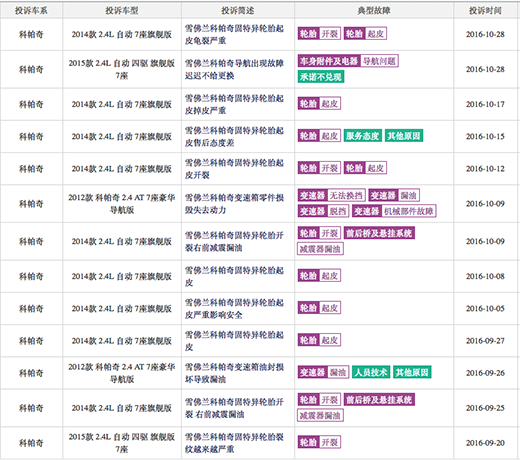Click the date 2016-10-12
The image size is (520, 460).
[x=485, y=169]
